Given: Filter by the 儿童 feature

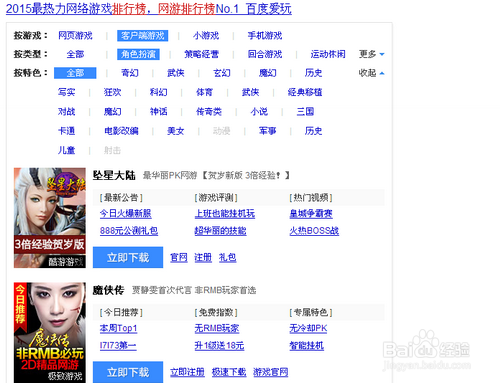Looking at the screenshot, I should [66, 150].
